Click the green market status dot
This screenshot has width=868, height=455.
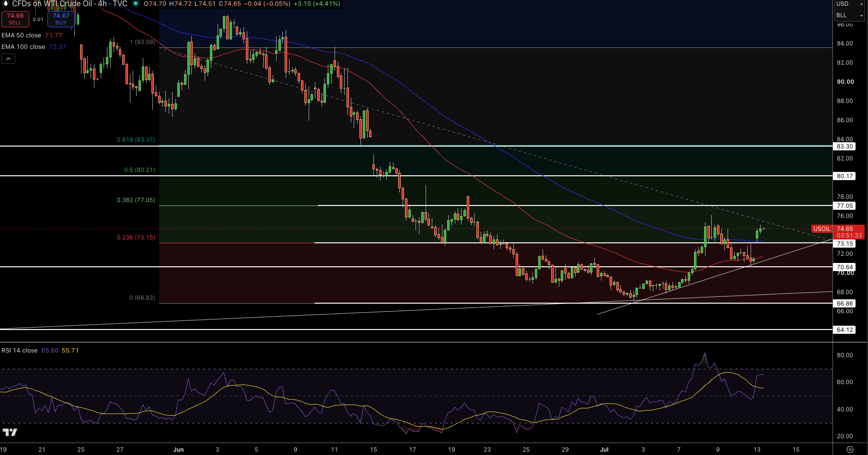pyautogui.click(x=136, y=3)
